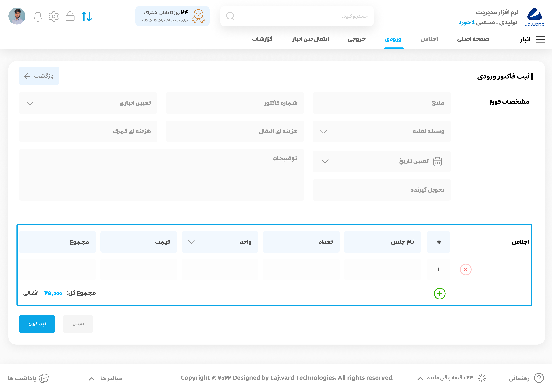Click the blue up-down sync arrows icon

[87, 16]
